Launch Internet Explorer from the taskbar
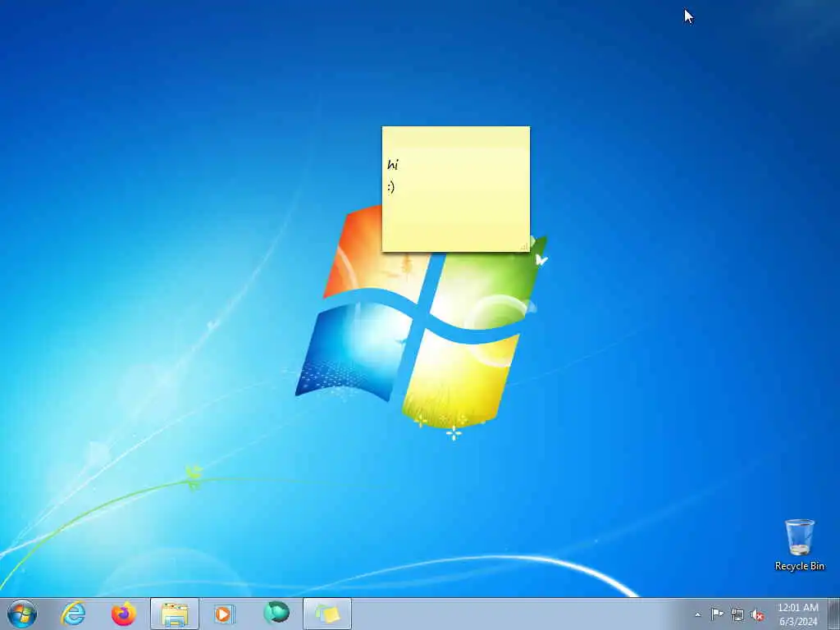The height and width of the screenshot is (630, 840). [73, 614]
